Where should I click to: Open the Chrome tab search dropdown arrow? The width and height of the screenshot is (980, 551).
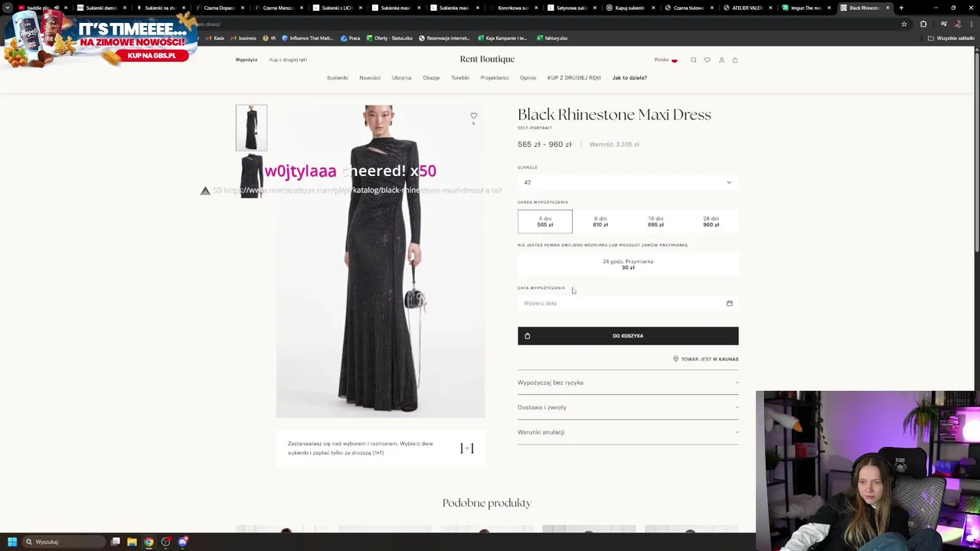coord(9,8)
